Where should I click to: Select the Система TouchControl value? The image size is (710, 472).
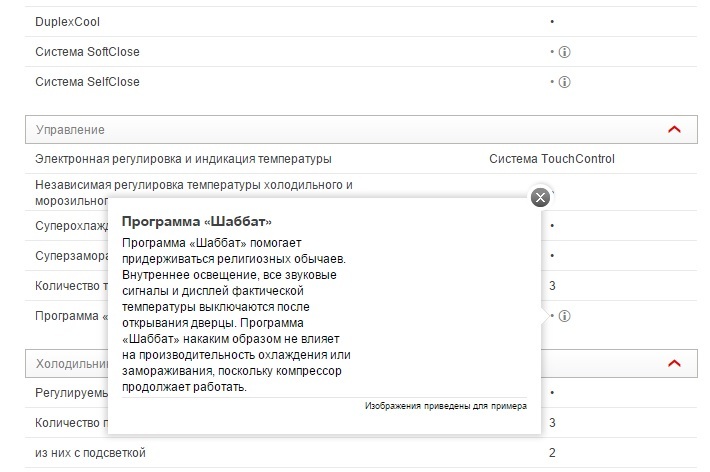[x=552, y=159]
